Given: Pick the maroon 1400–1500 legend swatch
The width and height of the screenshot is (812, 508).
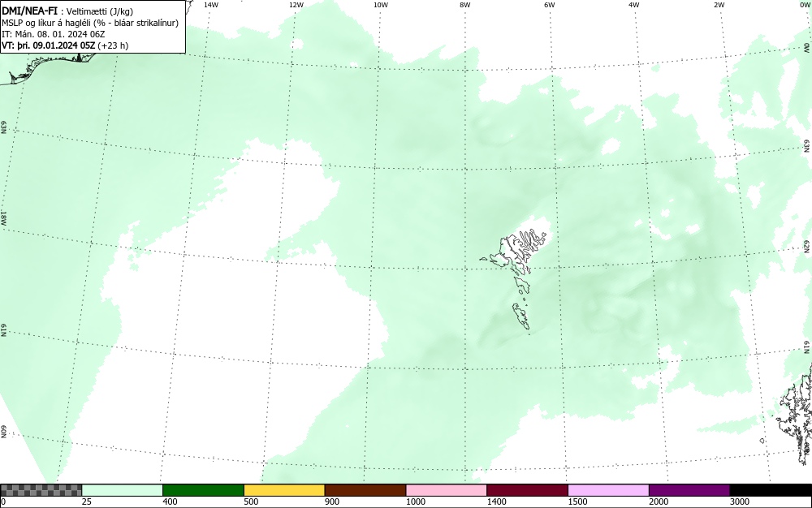Looking at the screenshot, I should tap(527, 490).
